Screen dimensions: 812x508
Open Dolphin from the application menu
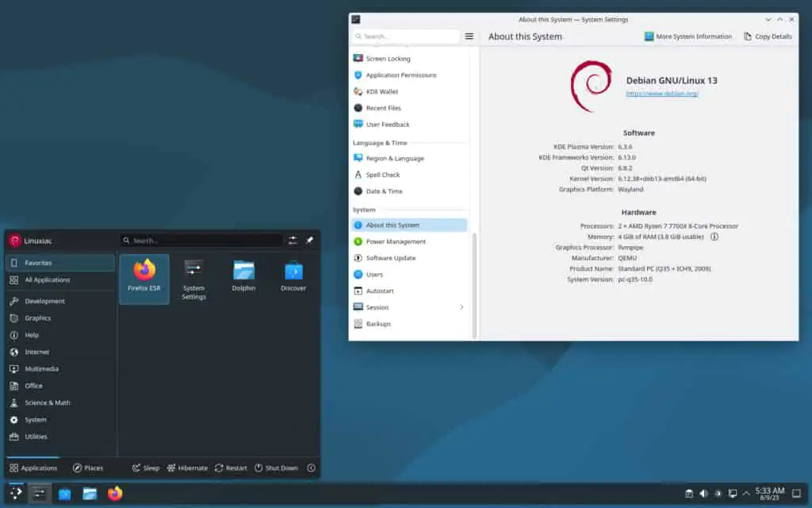click(243, 270)
